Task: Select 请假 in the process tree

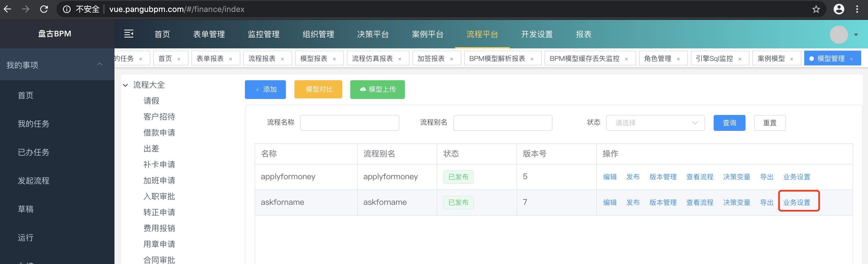Action: [151, 101]
